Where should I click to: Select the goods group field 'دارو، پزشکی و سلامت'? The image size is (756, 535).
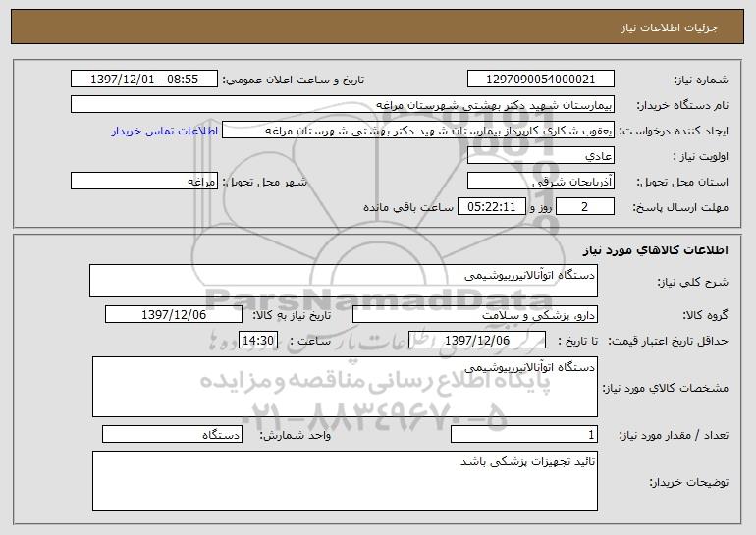coord(475,315)
